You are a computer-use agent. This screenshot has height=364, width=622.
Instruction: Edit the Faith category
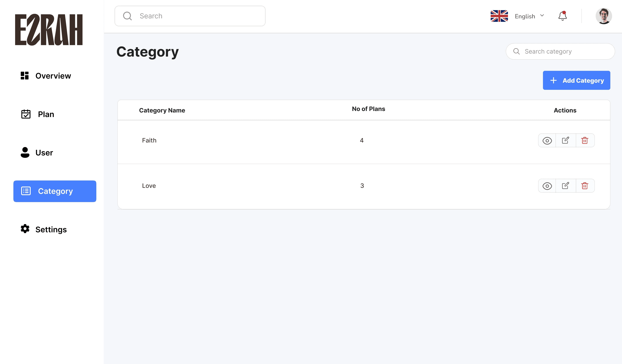point(565,140)
